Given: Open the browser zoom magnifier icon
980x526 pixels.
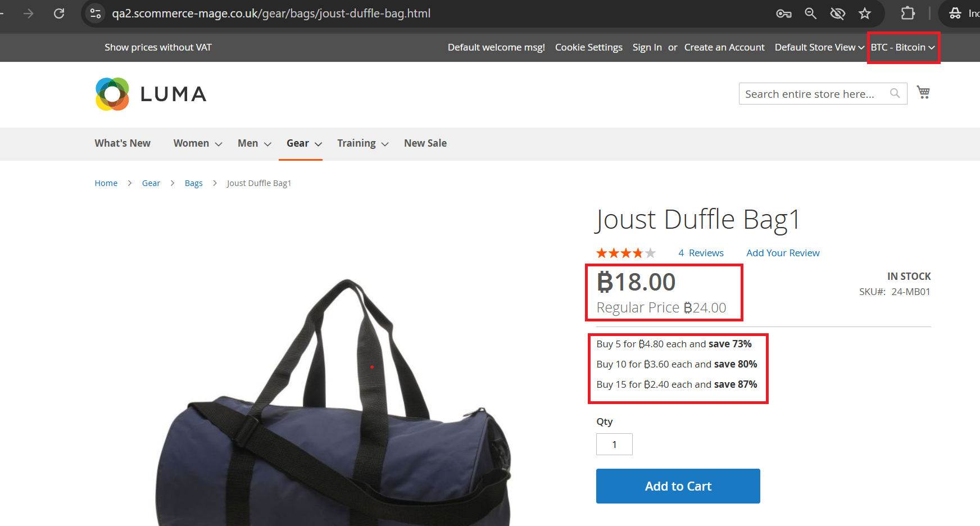Looking at the screenshot, I should [x=810, y=13].
